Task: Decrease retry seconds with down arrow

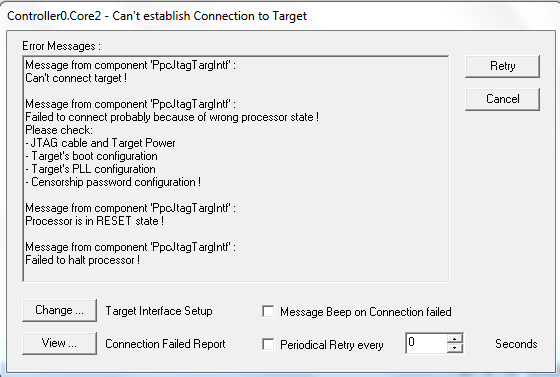Action: [455, 348]
